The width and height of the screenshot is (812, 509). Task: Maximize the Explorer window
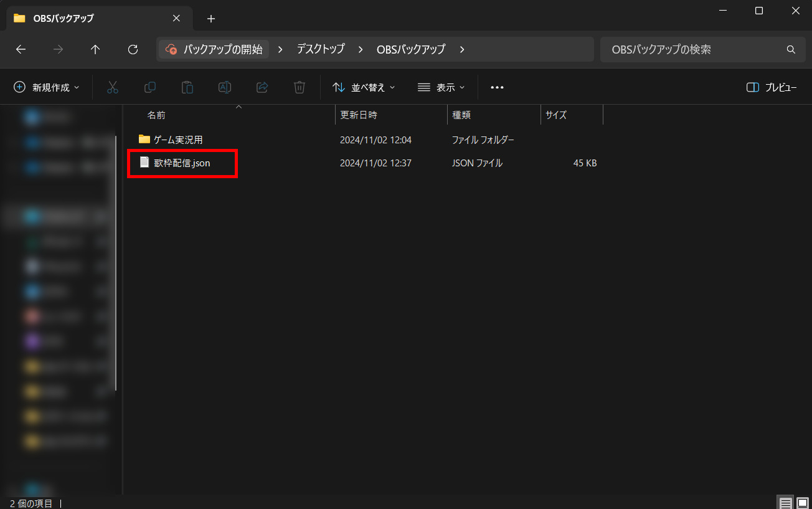759,11
